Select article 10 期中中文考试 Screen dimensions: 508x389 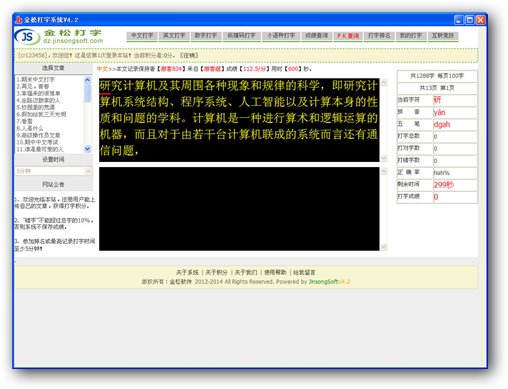(37, 142)
